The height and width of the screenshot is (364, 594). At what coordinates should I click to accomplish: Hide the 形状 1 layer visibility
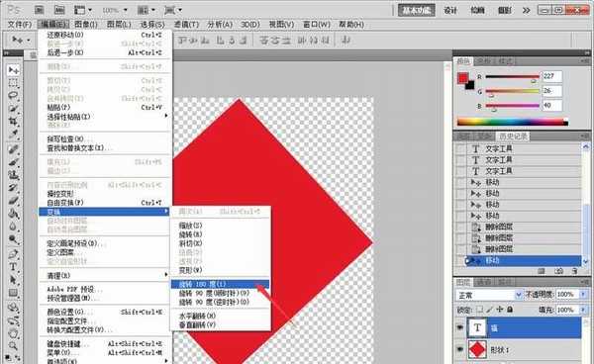pyautogui.click(x=459, y=349)
